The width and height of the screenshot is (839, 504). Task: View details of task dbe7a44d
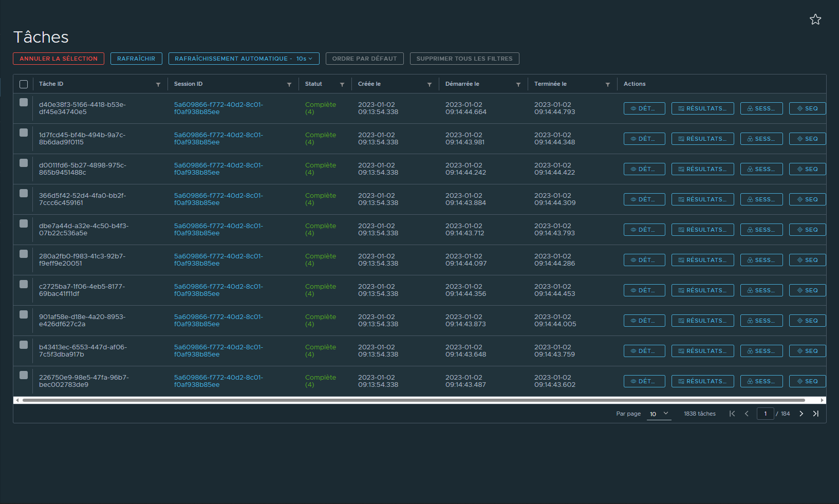click(x=644, y=230)
